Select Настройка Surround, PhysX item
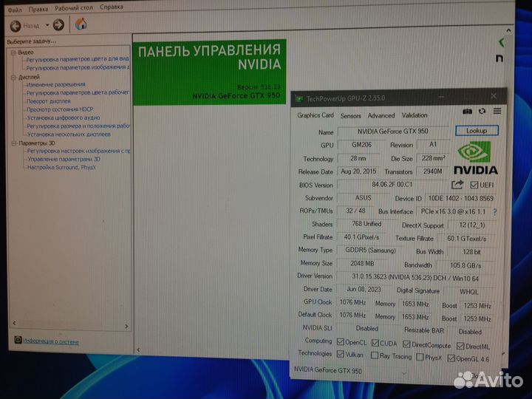 point(62,167)
